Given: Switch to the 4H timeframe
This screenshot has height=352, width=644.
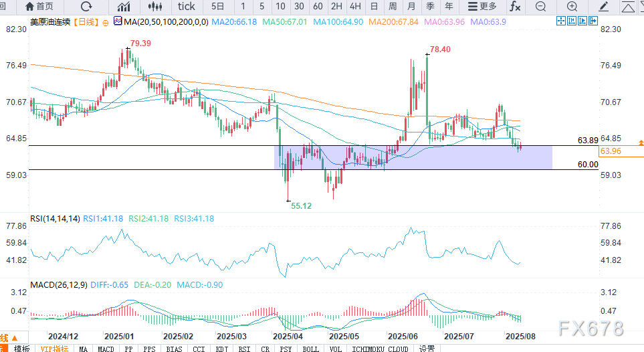Looking at the screenshot, I should point(355,7).
